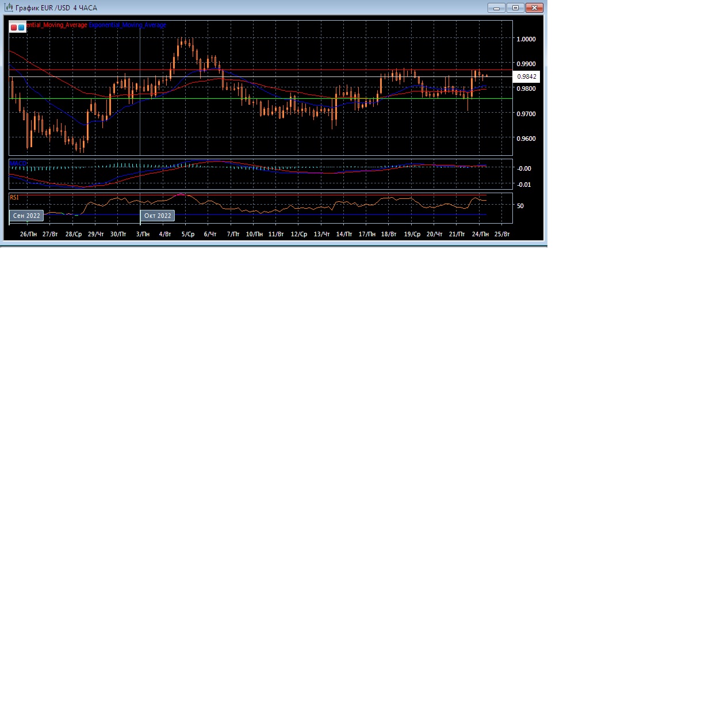Screen dimensions: 728x706
Task: Click the 1.0000 level on the price scale
Action: [526, 39]
